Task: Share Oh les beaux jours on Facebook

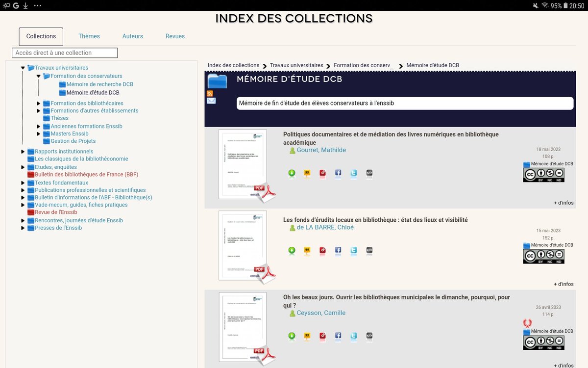Action: 338,336
